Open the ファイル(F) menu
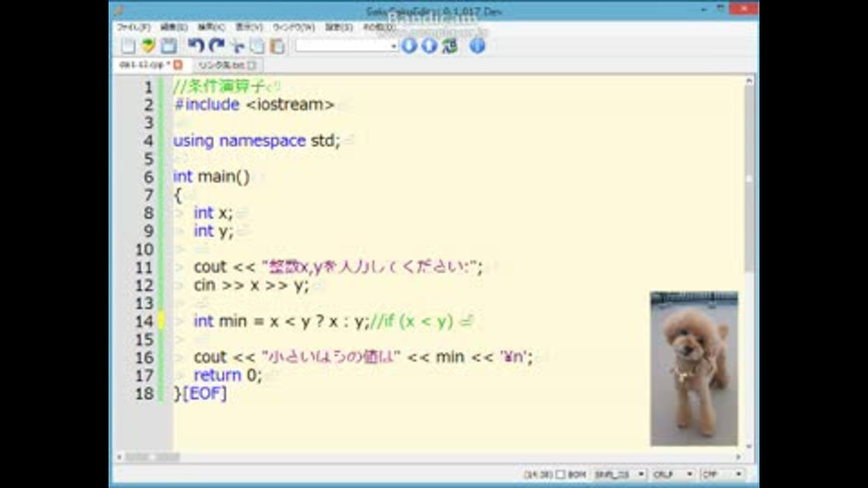 tap(134, 26)
